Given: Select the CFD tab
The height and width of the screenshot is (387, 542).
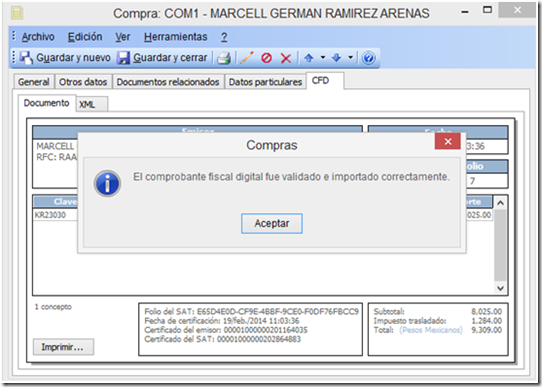Looking at the screenshot, I should point(325,81).
